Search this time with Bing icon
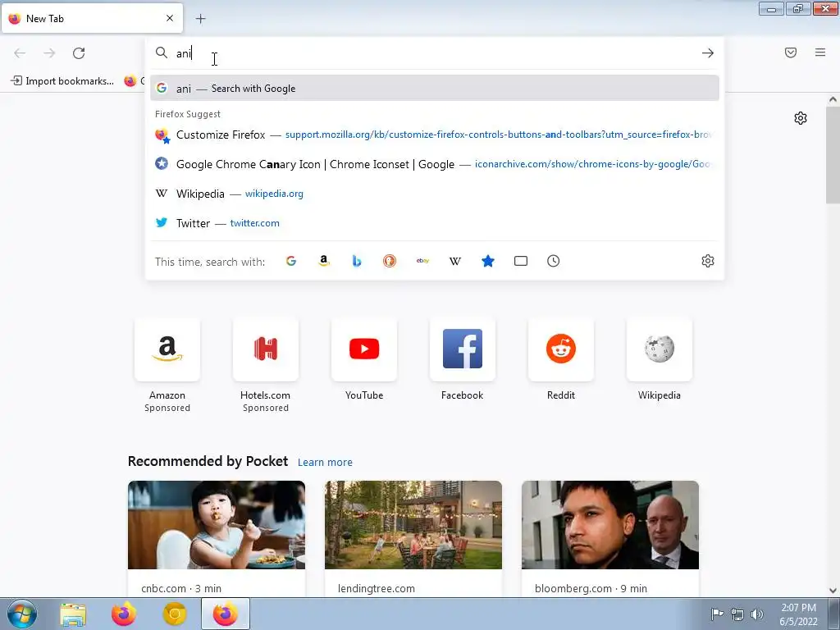The image size is (840, 630). click(357, 261)
